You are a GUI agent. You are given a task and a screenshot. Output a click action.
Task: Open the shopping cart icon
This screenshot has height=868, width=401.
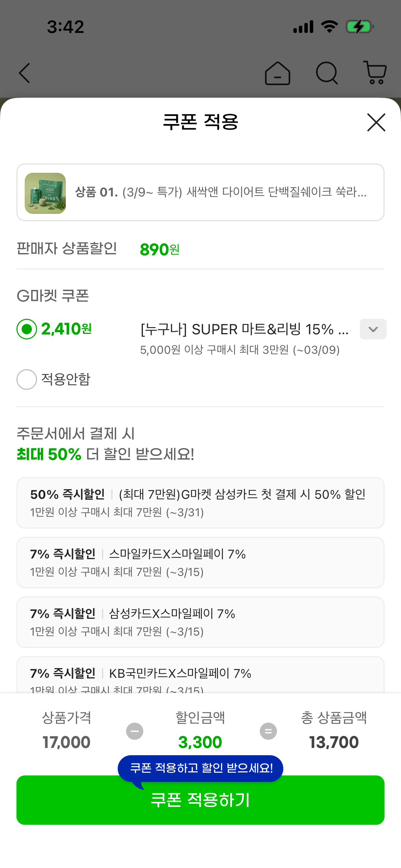point(375,73)
